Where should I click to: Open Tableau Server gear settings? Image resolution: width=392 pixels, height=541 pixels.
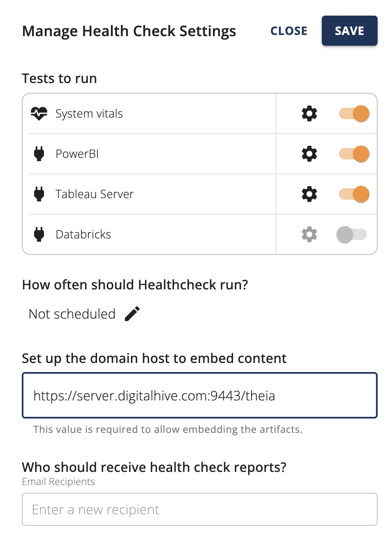click(x=309, y=194)
